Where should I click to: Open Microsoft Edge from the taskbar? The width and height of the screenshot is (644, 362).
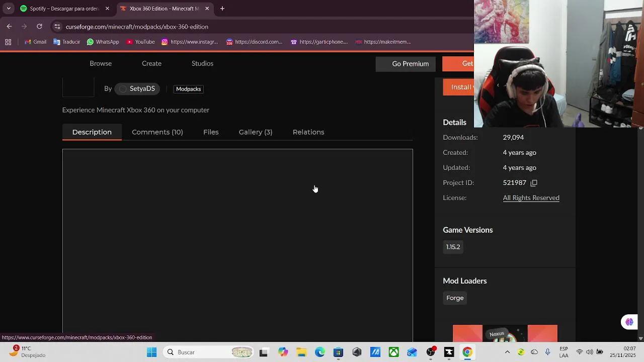coord(320,352)
